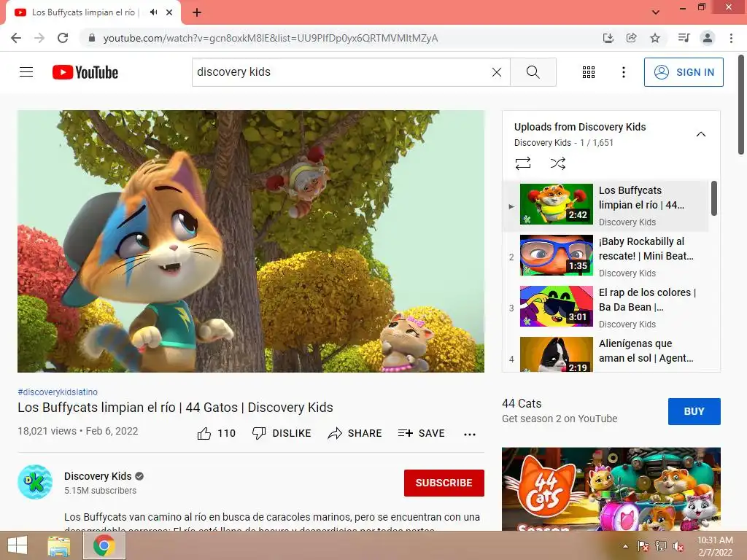Click the #discoverykidslatino hashtag

[58, 392]
